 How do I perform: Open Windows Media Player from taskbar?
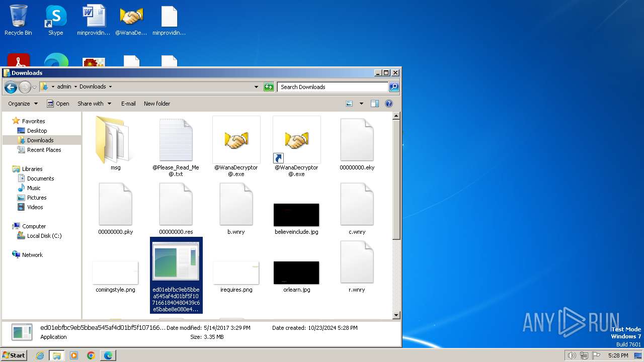(74, 355)
